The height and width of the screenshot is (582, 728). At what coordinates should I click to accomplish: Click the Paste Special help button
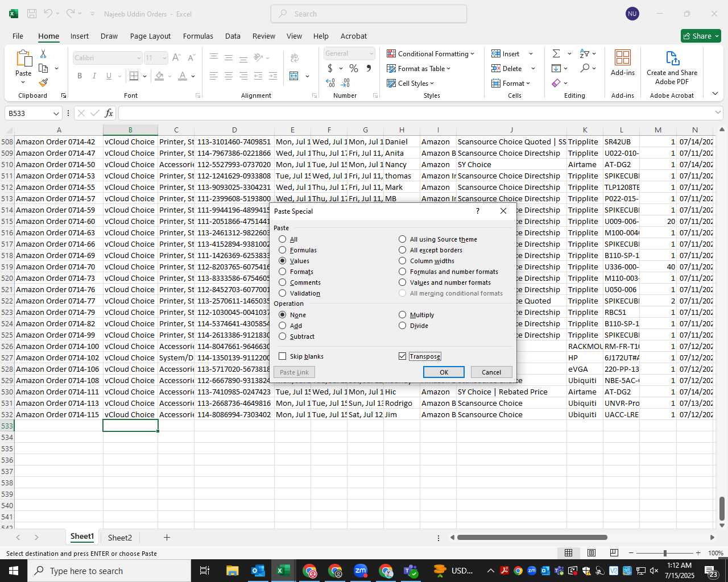[x=477, y=211]
